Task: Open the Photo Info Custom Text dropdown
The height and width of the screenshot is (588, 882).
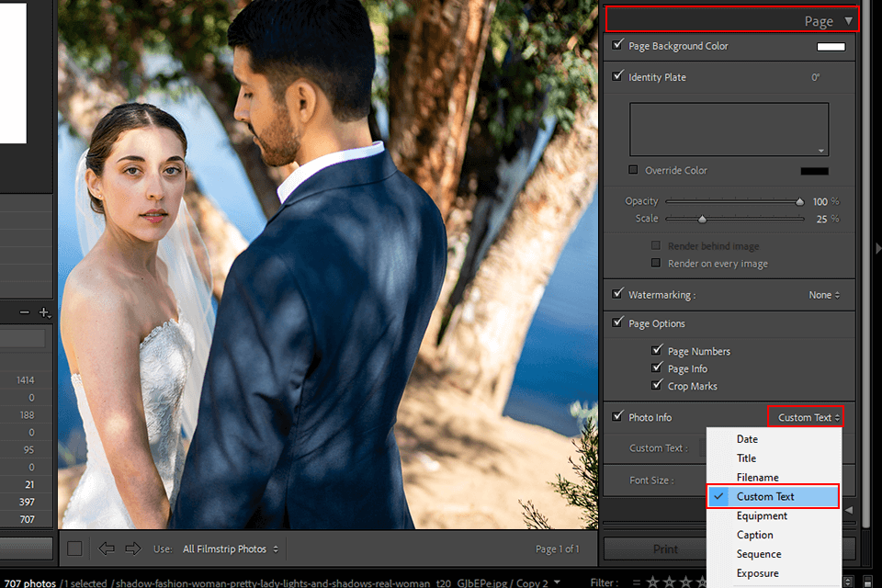Action: point(804,418)
